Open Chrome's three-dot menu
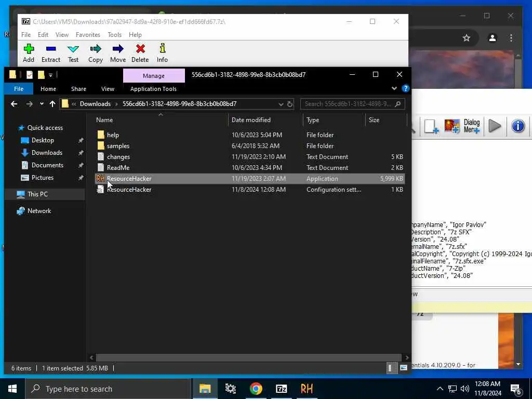 [x=511, y=38]
